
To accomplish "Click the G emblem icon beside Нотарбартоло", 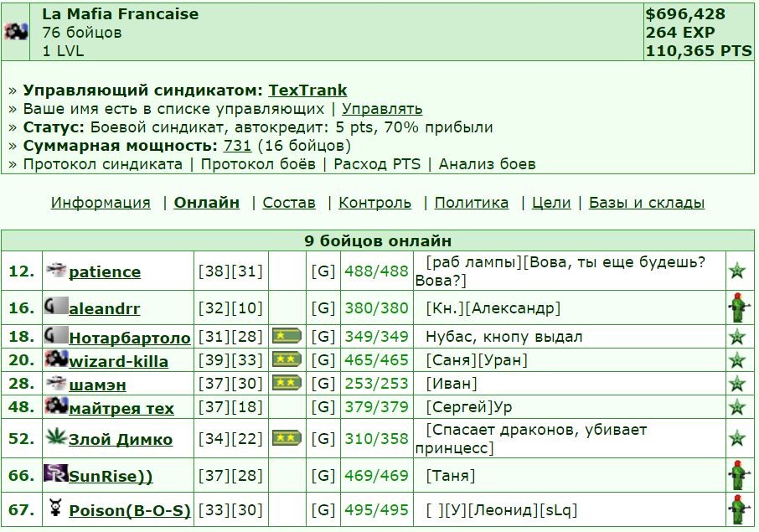I will (55, 334).
